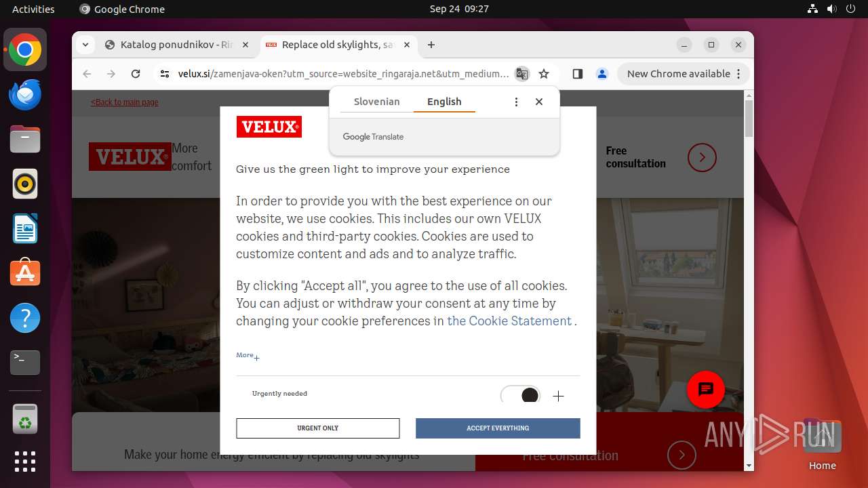Open the Trash in dock
The width and height of the screenshot is (868, 488).
[x=25, y=419]
